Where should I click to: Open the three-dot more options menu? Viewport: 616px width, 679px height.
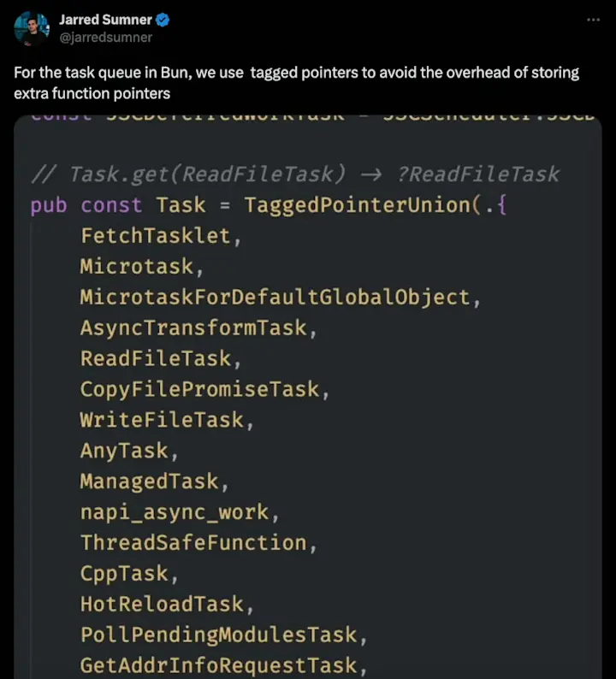click(593, 20)
